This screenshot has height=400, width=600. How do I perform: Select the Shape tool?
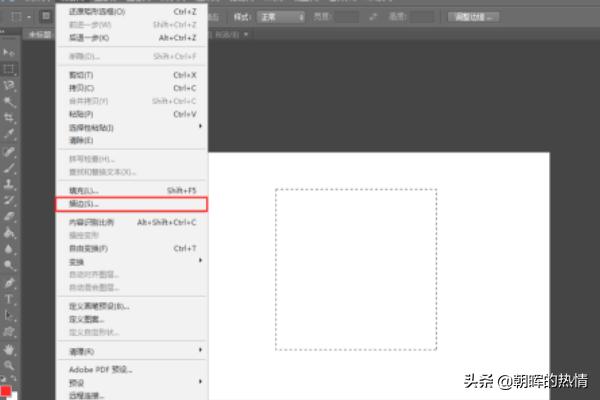[8, 332]
